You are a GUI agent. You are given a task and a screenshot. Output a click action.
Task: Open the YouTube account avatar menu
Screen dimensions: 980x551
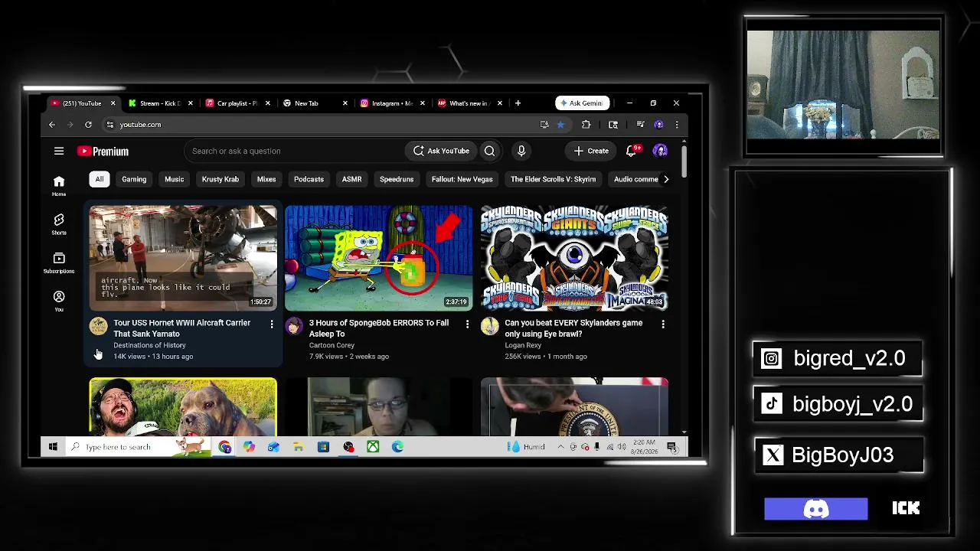pos(660,151)
